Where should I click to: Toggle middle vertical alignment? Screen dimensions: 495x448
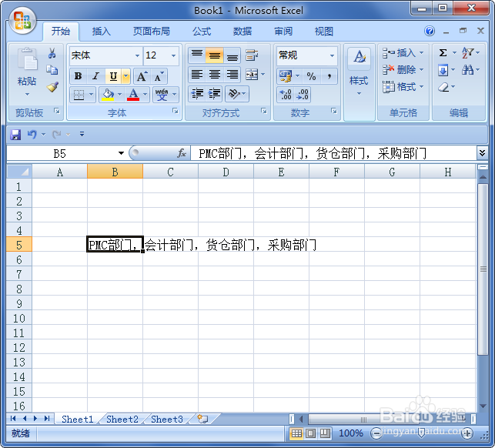[x=215, y=55]
